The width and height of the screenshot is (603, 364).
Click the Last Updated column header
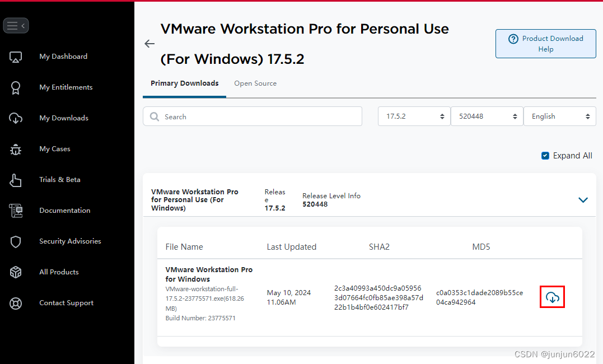(292, 247)
